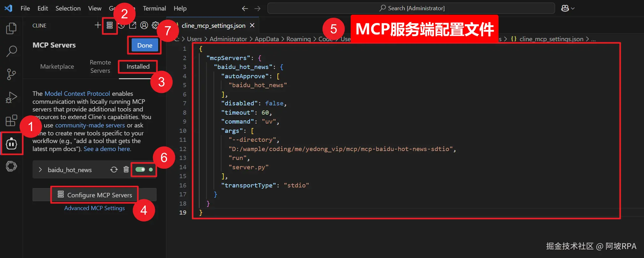Screen dimensions: 644x258
Task: Click AppData in the breadcrumb path
Action: pos(267,39)
